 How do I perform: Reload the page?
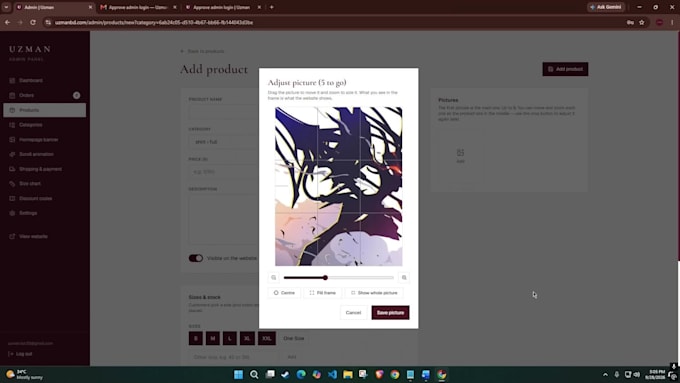[33, 23]
